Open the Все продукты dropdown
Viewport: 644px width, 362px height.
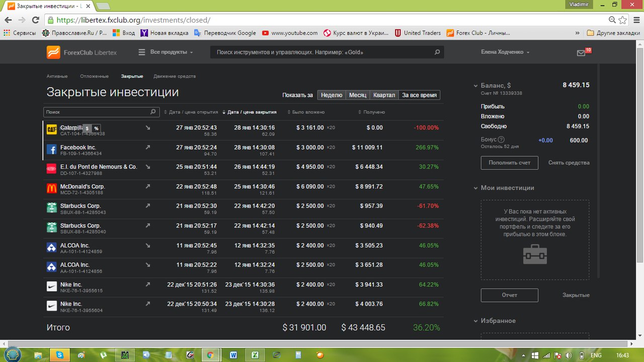pos(166,52)
